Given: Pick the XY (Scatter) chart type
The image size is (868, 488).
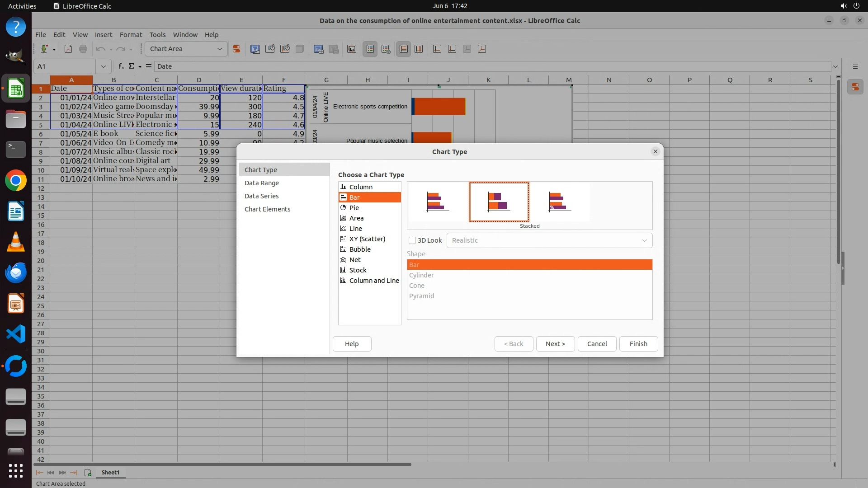Looking at the screenshot, I should 367,239.
